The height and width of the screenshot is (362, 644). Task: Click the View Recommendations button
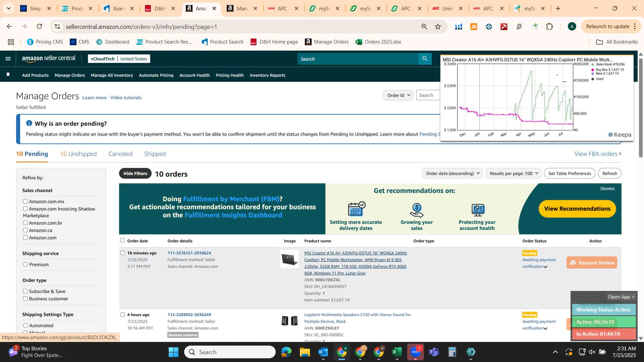pos(577,208)
